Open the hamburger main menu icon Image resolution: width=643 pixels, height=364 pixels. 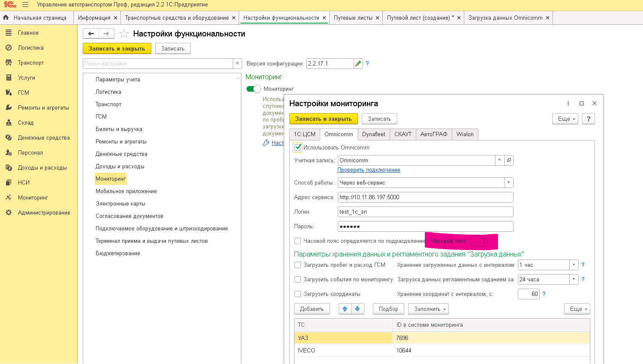tap(25, 5)
